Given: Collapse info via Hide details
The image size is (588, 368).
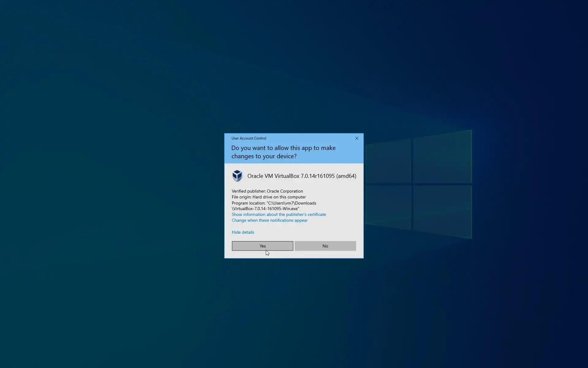Looking at the screenshot, I should pos(243,232).
